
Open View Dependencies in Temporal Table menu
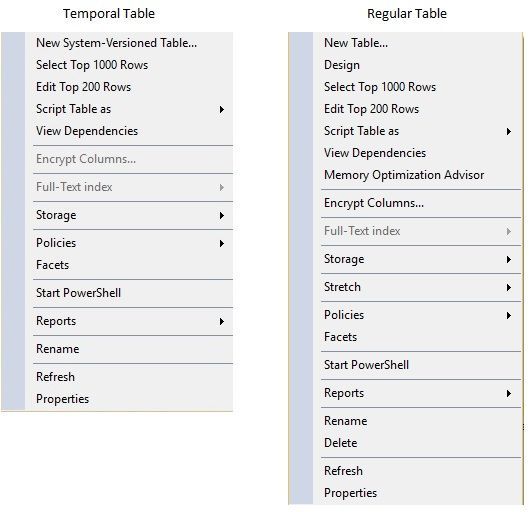(x=130, y=131)
